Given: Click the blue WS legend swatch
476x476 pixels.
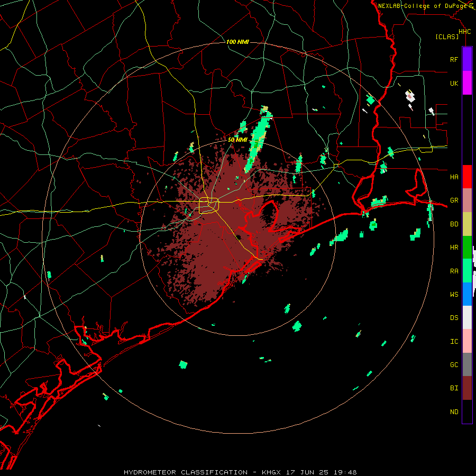Looking at the screenshot, I should tap(467, 294).
